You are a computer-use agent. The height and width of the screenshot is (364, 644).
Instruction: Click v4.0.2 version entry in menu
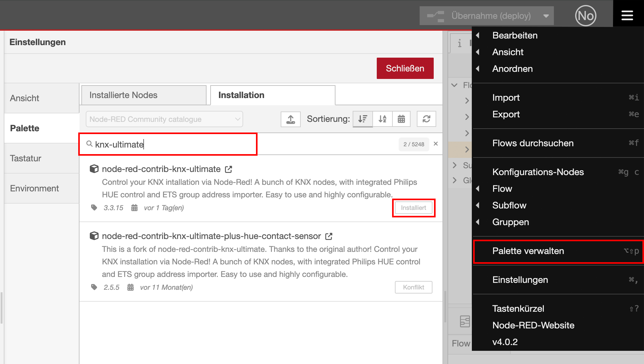point(505,342)
